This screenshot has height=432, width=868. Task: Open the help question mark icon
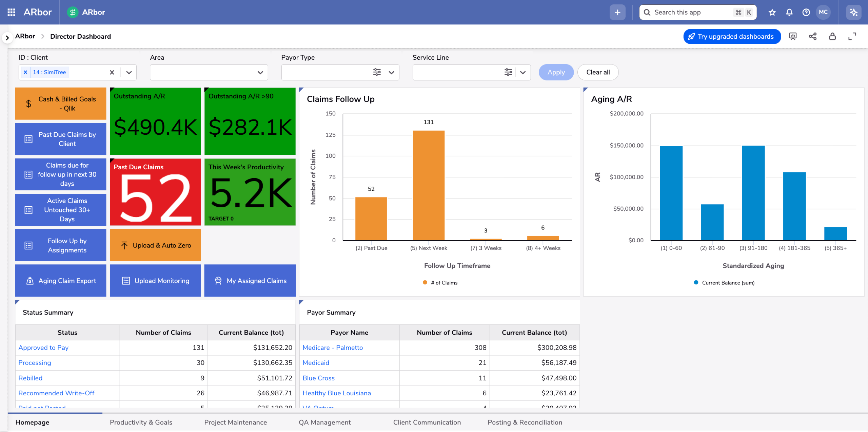click(806, 12)
